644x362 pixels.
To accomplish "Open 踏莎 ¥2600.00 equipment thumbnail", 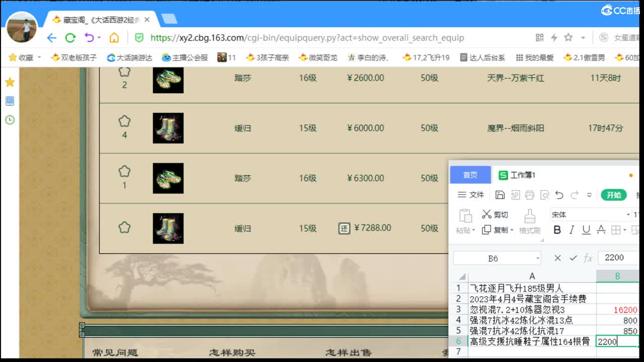I will [x=168, y=79].
